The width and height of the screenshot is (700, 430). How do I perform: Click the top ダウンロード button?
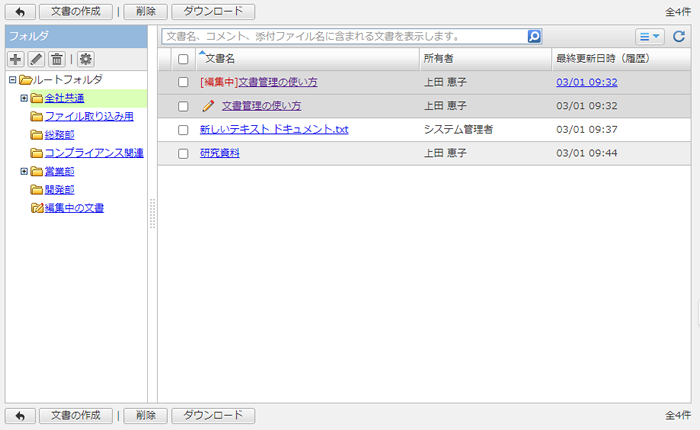click(213, 12)
